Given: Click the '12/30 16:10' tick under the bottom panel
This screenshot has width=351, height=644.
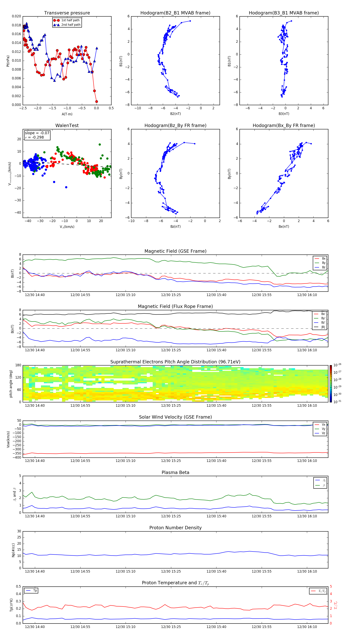Looking at the screenshot, I should 307,627.
